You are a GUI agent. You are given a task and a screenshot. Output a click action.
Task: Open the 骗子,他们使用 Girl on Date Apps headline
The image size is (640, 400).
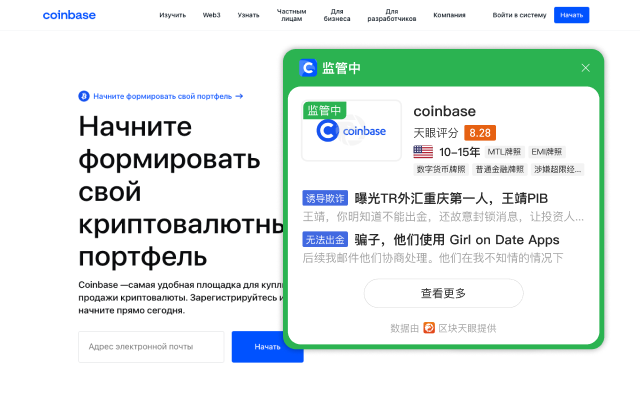click(457, 240)
